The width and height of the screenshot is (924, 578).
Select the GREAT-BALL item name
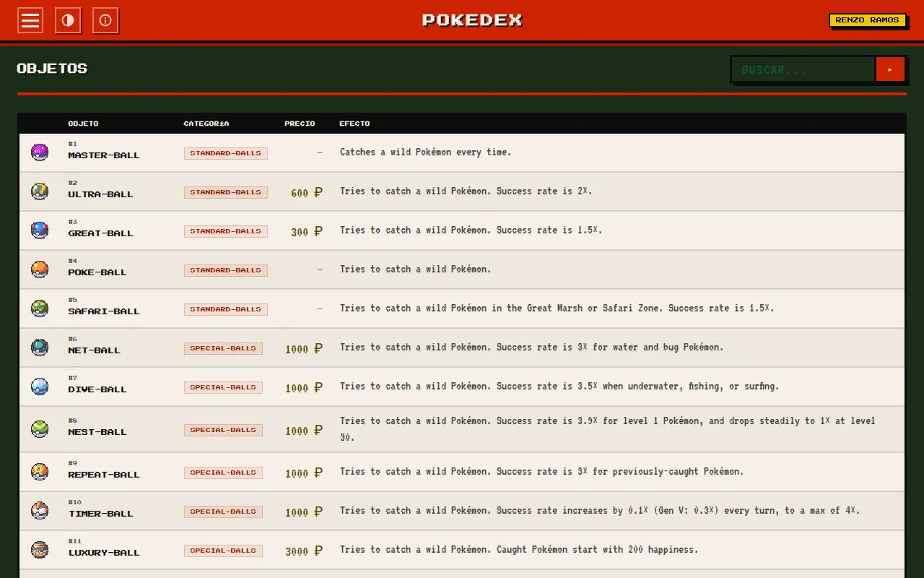point(100,233)
